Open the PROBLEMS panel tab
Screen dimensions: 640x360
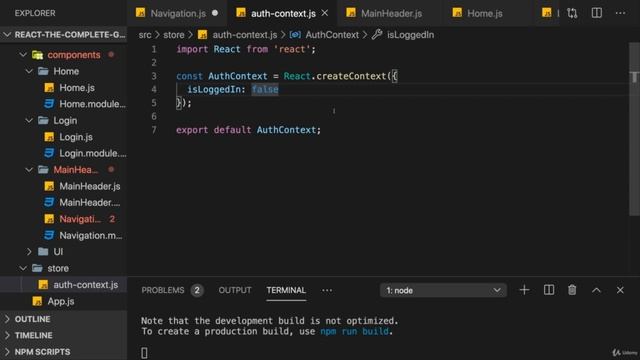(162, 290)
